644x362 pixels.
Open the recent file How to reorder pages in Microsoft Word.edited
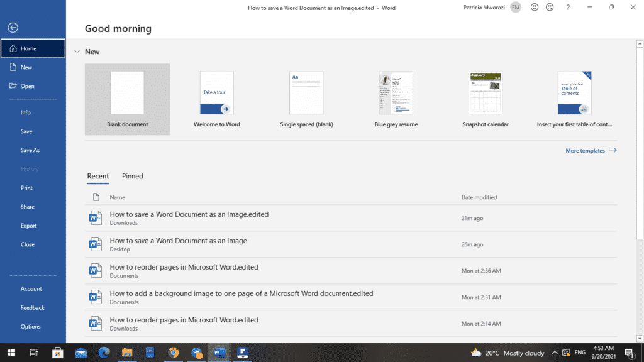(x=183, y=266)
